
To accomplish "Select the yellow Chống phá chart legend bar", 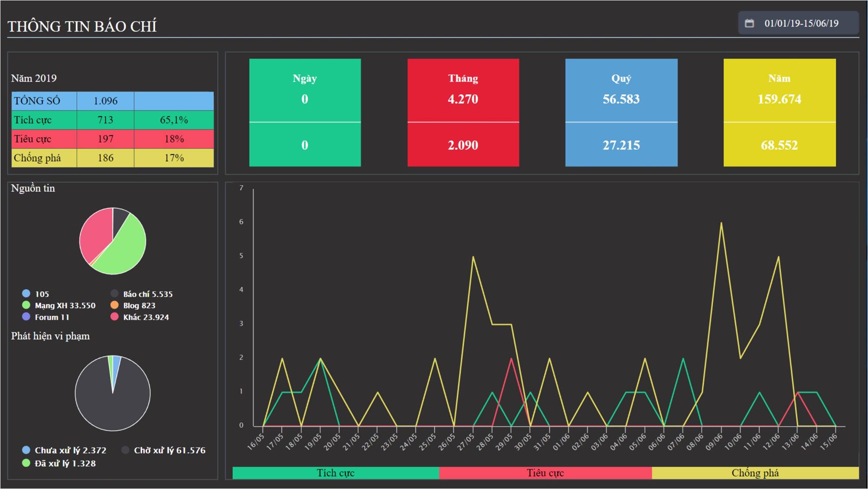I will tap(755, 473).
